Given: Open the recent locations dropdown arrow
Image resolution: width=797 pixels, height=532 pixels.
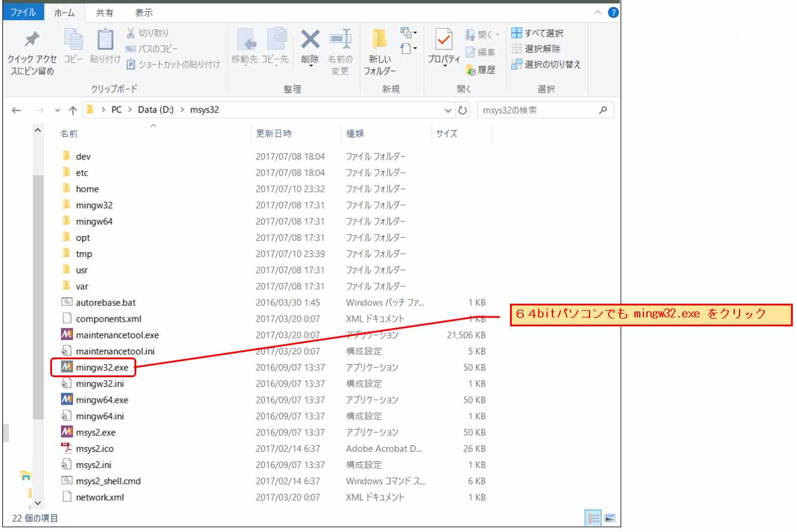Looking at the screenshot, I should click(x=58, y=111).
